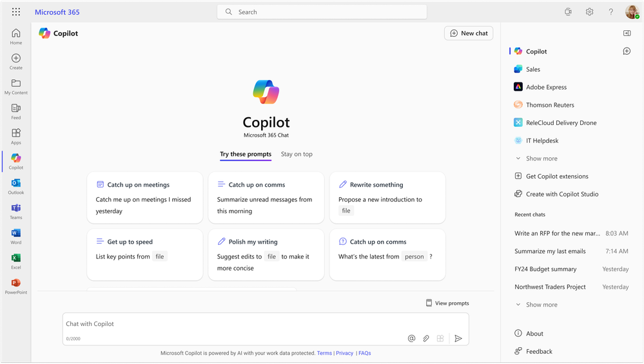
Task: Click the Search box
Action: point(322,12)
